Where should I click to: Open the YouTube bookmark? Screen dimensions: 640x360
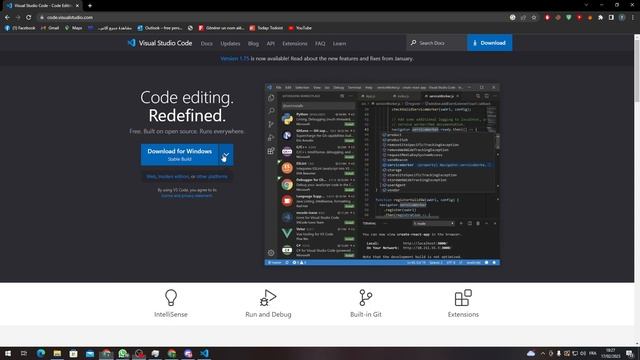click(300, 28)
